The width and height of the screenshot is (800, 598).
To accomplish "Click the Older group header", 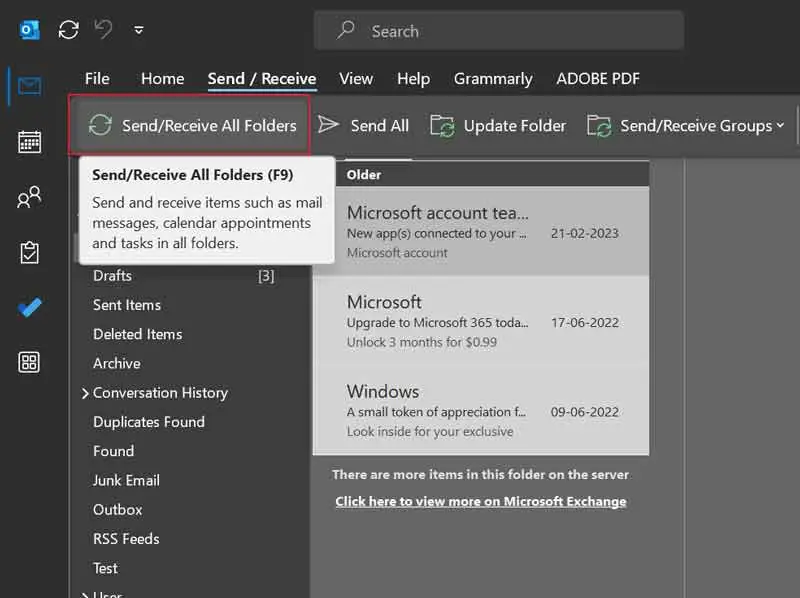I will pos(364,175).
